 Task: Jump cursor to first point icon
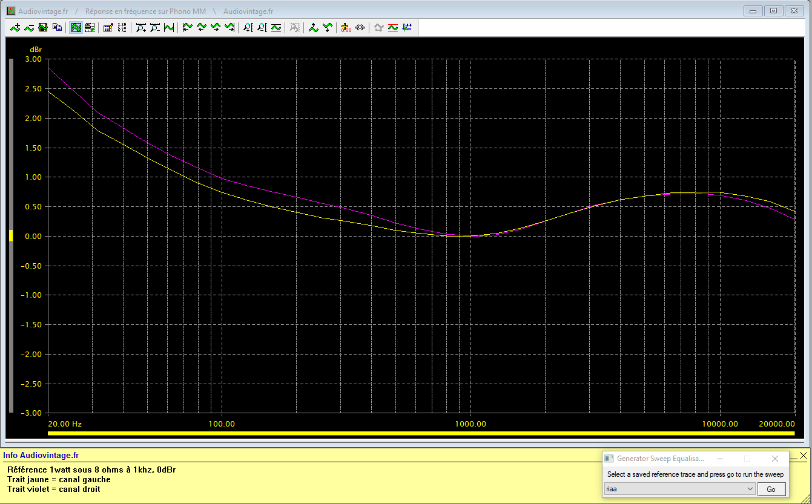(188, 27)
